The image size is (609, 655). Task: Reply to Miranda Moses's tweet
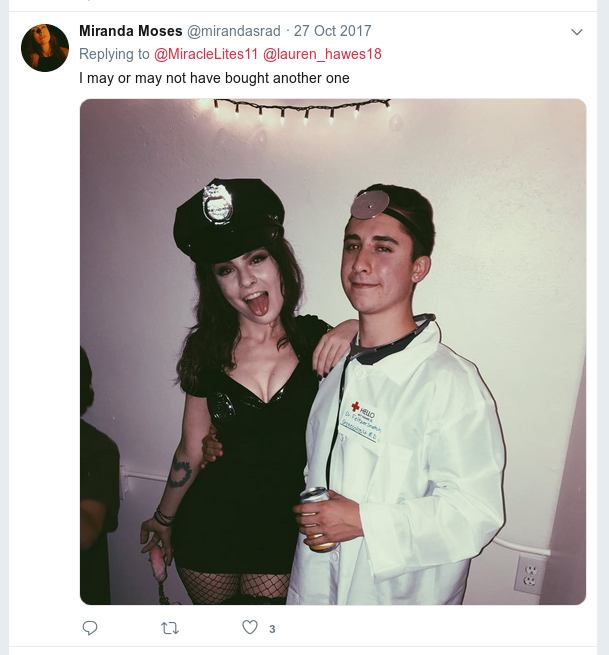(90, 628)
